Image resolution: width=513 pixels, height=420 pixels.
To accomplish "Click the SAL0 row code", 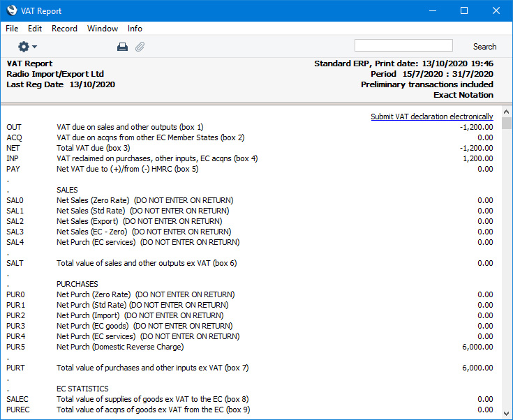I will pos(15,200).
